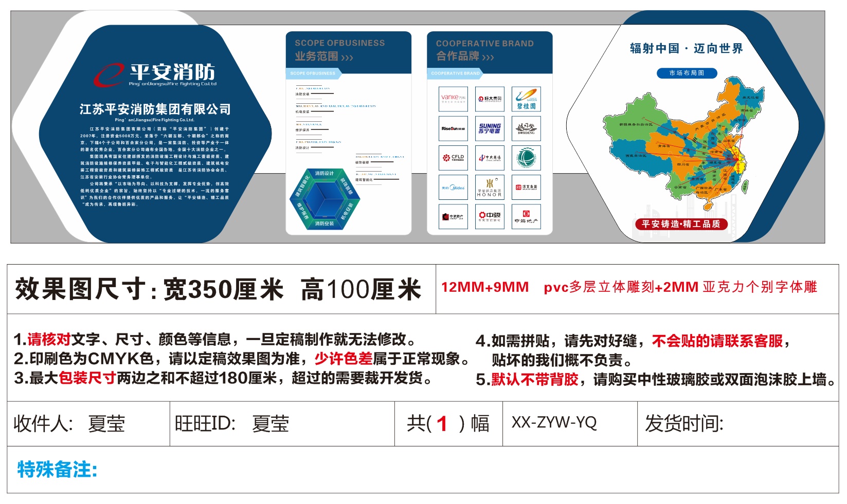The width and height of the screenshot is (847, 504).
Task: Select the 中梁地产 logo below Midea
Action: [453, 216]
